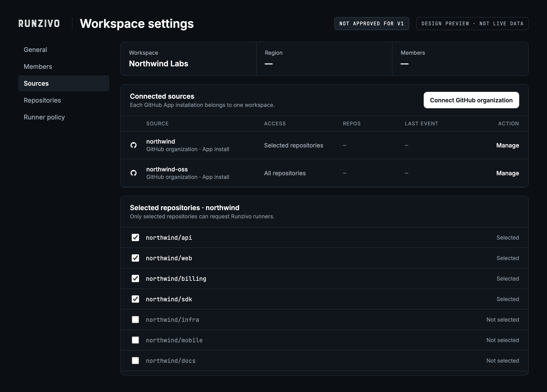Click the Connected sources heading

point(162,96)
